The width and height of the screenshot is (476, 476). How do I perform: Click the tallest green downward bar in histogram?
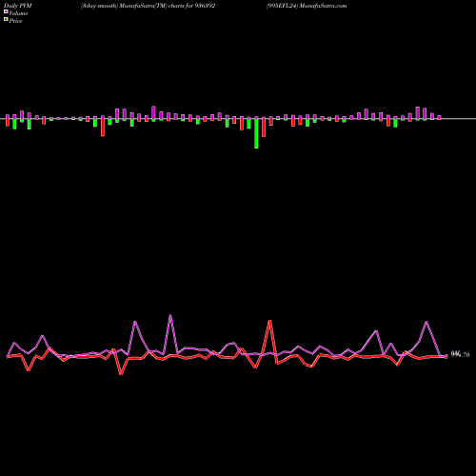click(256, 133)
